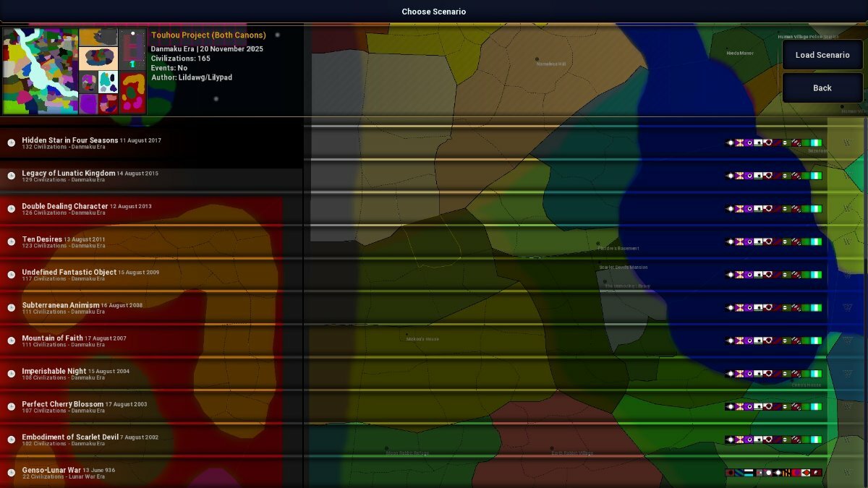868x488 pixels.
Task: Click the clock icon beside Imperishable Night
Action: point(11,374)
